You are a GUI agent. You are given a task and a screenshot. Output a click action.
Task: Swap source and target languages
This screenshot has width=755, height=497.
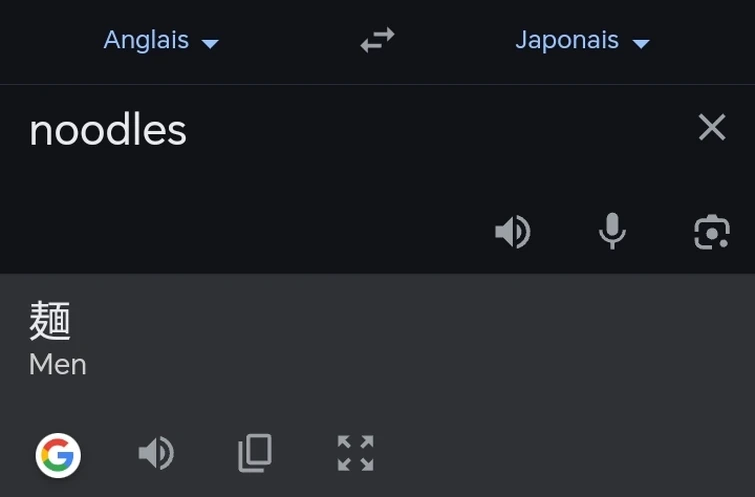point(377,41)
